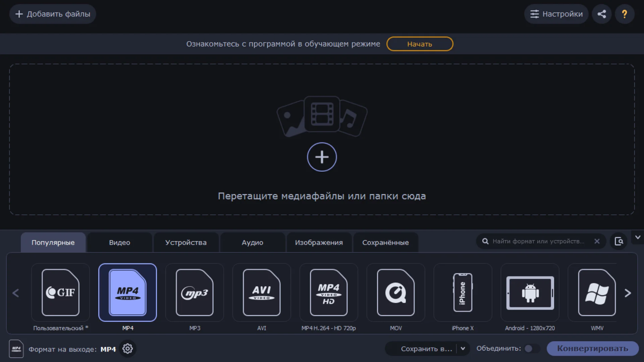This screenshot has width=644, height=362.
Task: Pick the MOV QuickTime format icon
Action: [x=396, y=292]
